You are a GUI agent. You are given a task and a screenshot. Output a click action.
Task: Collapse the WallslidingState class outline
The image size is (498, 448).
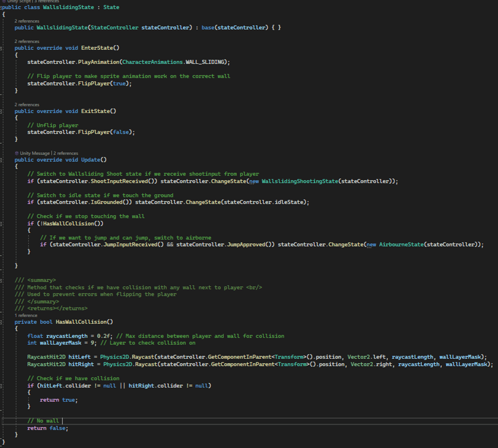pos(2,7)
